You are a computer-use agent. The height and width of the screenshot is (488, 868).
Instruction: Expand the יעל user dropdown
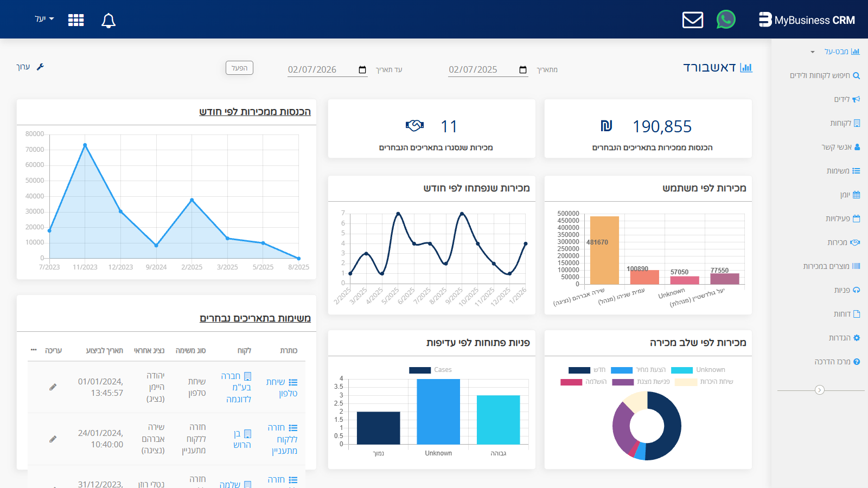coord(43,19)
